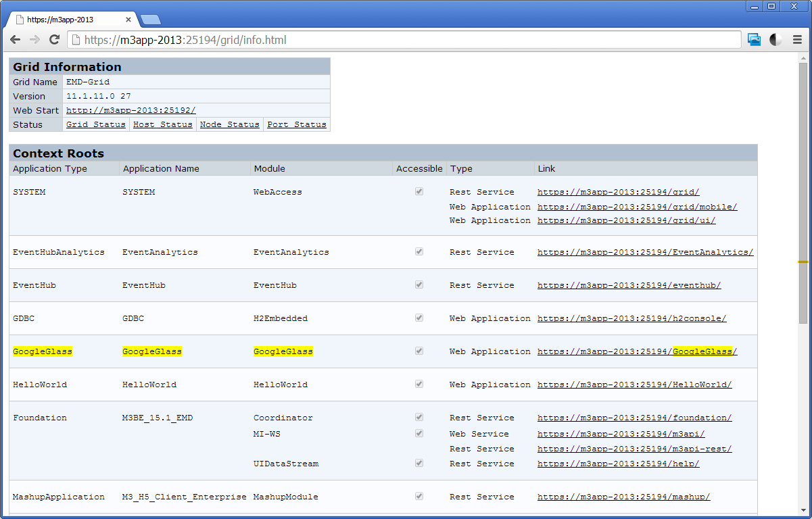The width and height of the screenshot is (812, 519).
Task: Toggle the HelloWorld Accessible checkbox
Action: pyautogui.click(x=419, y=385)
